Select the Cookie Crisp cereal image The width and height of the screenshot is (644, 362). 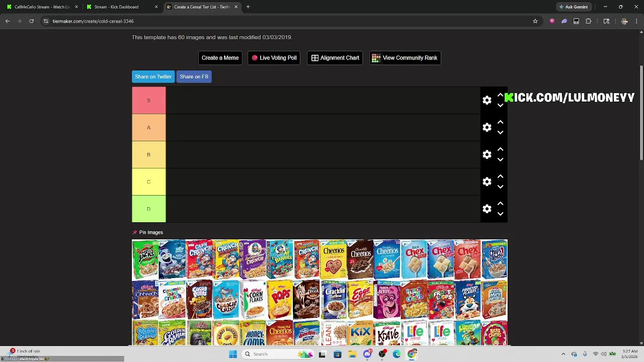(x=226, y=300)
